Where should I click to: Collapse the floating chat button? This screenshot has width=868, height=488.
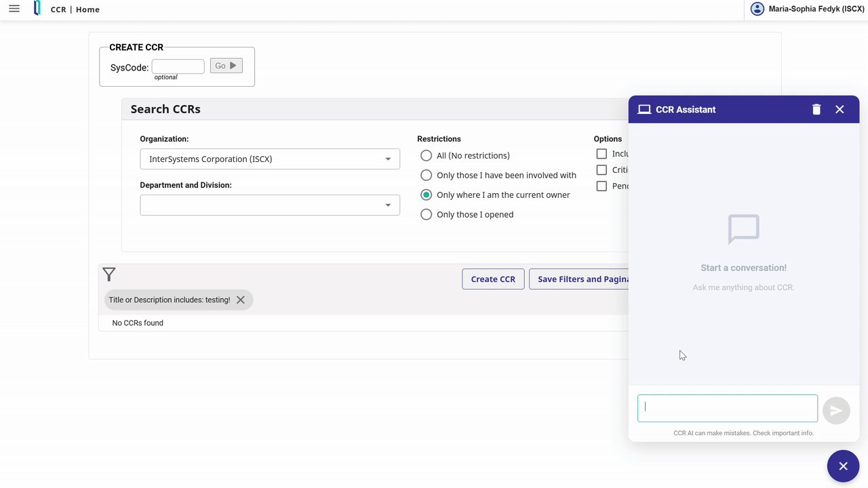843,466
